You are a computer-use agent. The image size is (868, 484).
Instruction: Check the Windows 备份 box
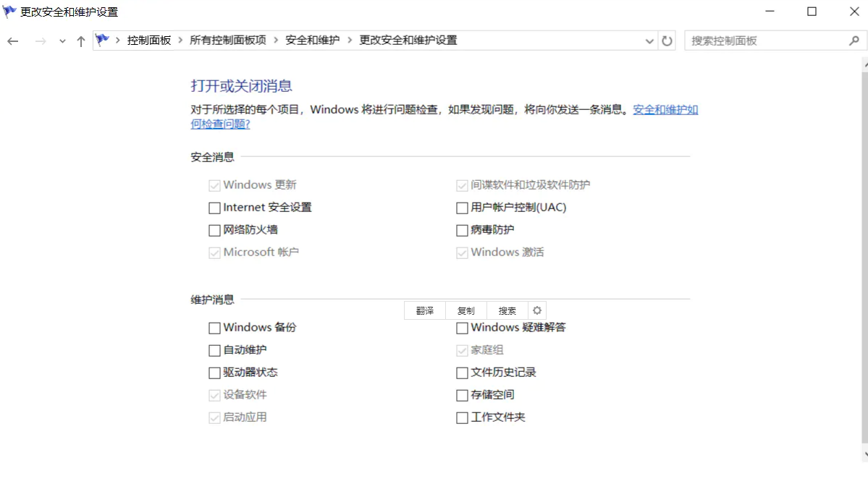(x=214, y=328)
